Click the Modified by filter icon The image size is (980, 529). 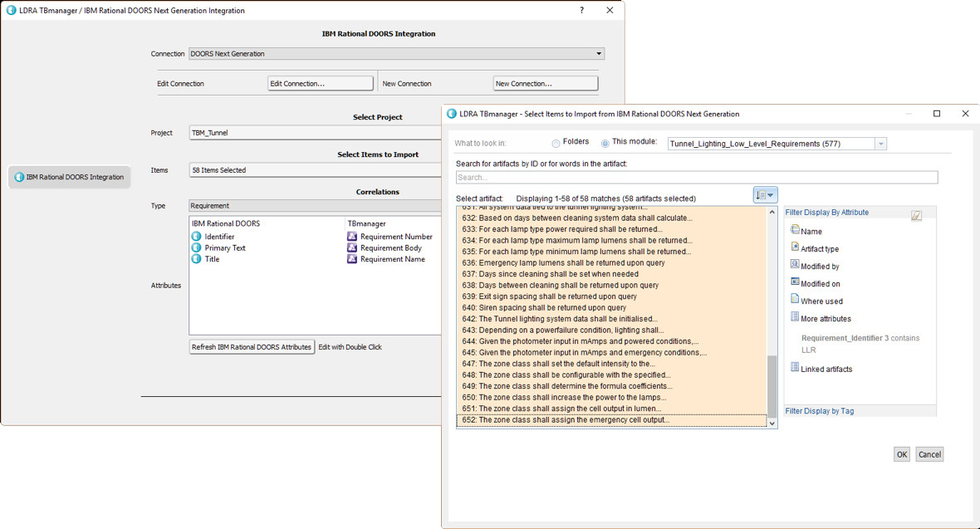795,264
